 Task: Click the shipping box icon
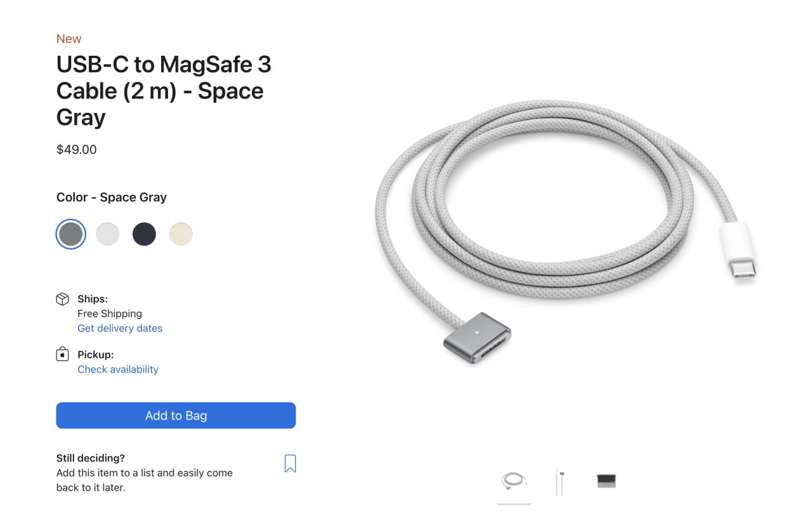click(x=62, y=299)
